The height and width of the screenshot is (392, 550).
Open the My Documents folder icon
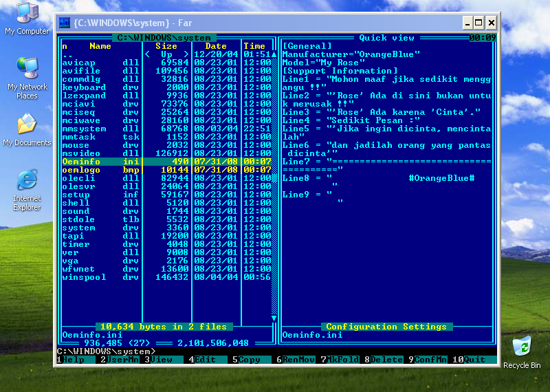(x=27, y=130)
